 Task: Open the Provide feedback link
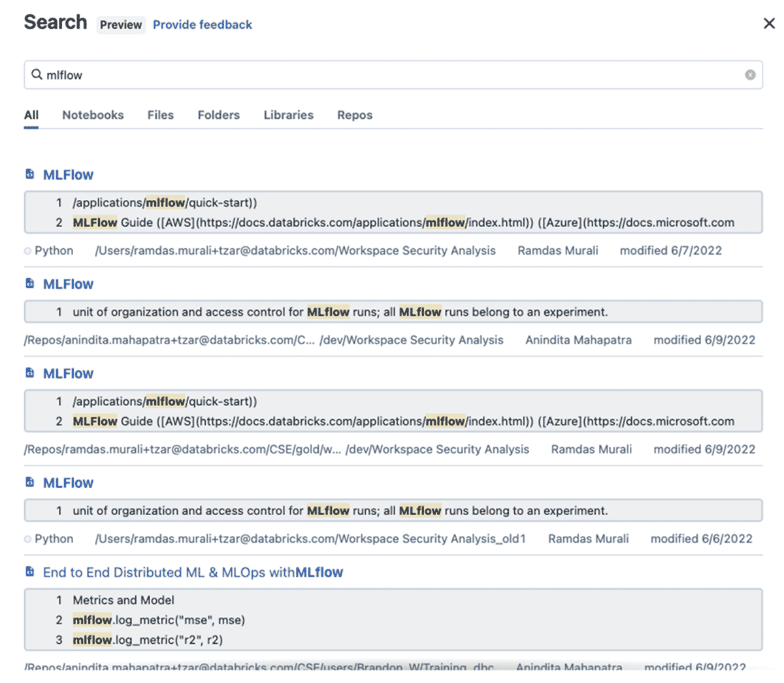point(202,25)
